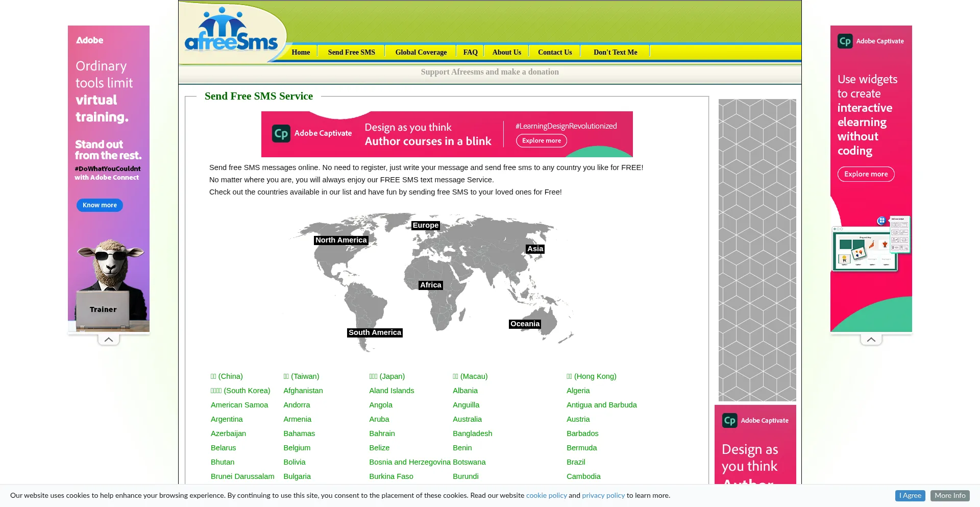Click the More Info cookie button
The width and height of the screenshot is (980, 507).
click(949, 496)
